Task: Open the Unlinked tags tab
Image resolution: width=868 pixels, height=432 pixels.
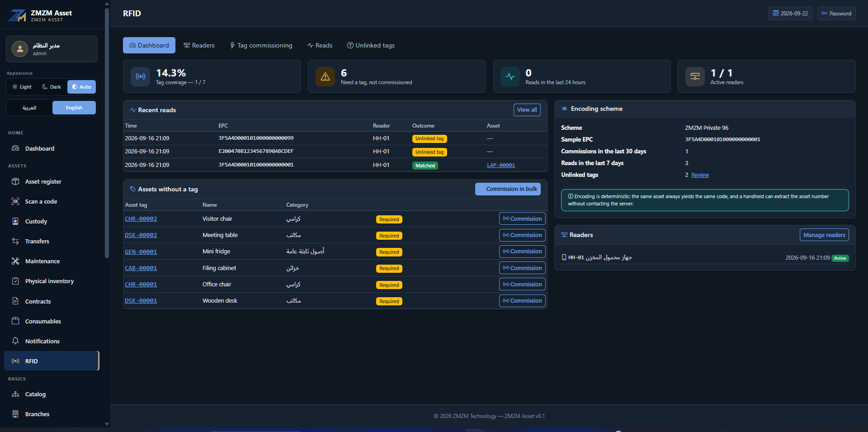Action: click(x=371, y=45)
